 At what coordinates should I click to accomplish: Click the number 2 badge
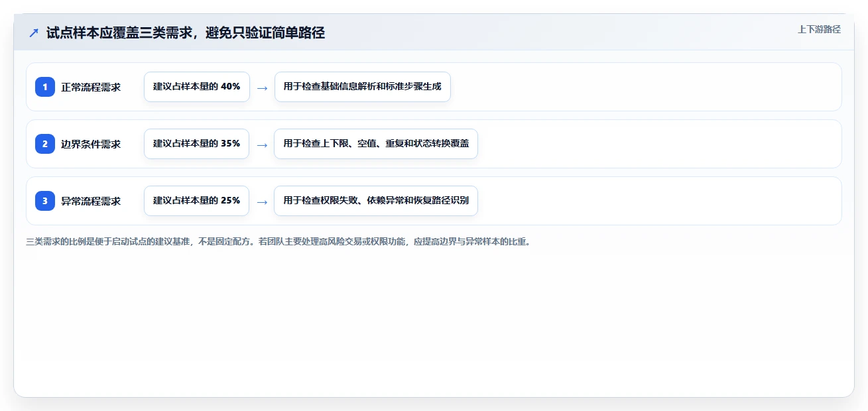[45, 144]
